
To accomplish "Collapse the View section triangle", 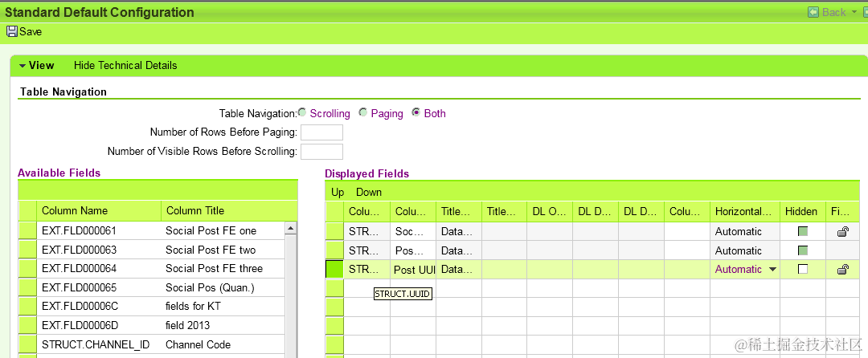I will 23,65.
